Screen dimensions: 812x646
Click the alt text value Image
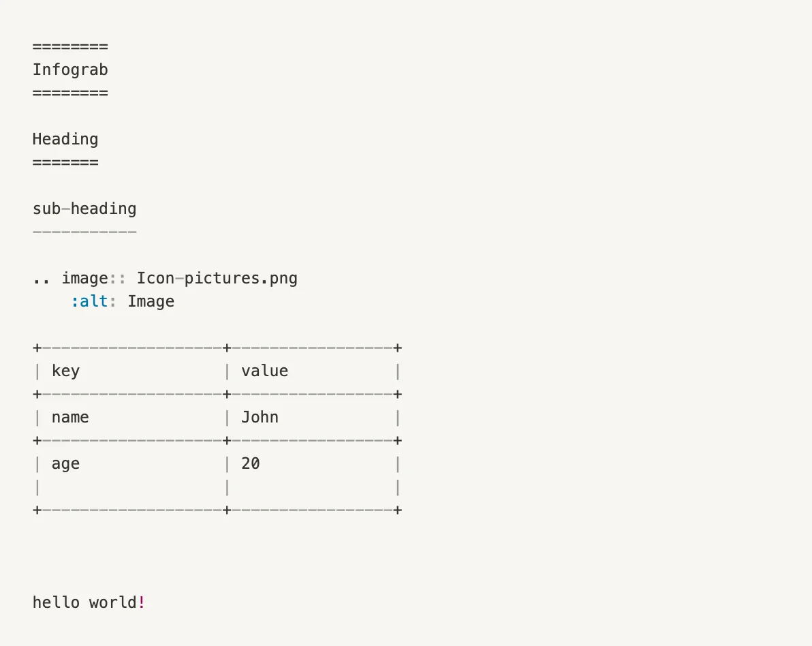[151, 301]
